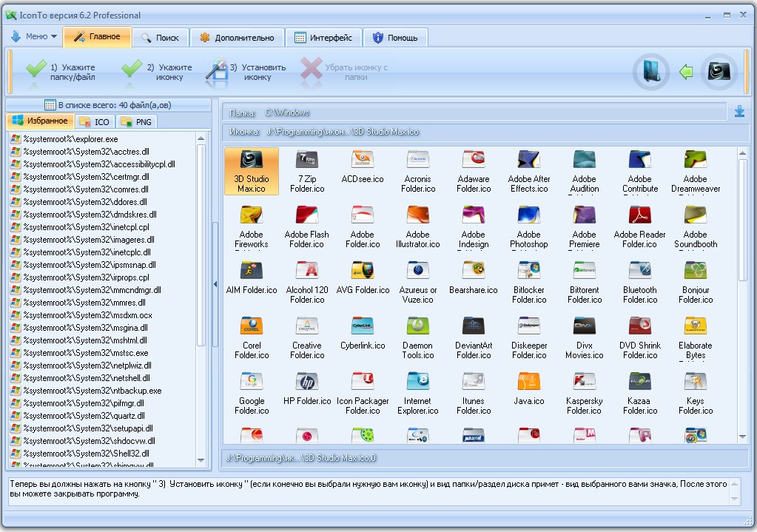Screen dimensions: 757x532
Task: Pick the Kaspersky Folder.ico icon
Action: pos(584,394)
